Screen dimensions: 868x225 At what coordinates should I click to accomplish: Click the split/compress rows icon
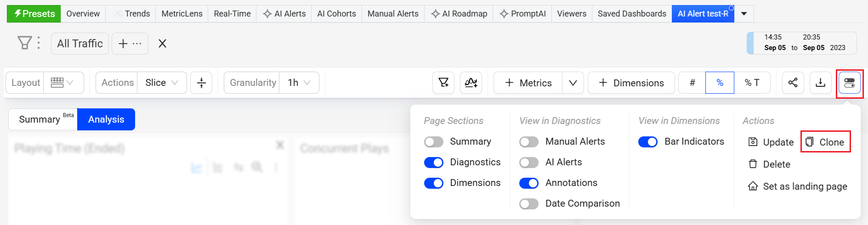coord(201,83)
